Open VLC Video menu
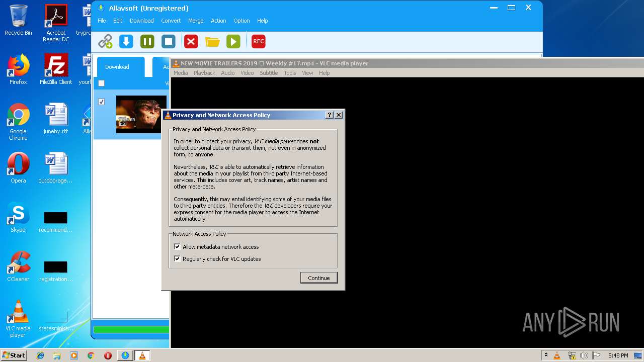 [x=247, y=73]
